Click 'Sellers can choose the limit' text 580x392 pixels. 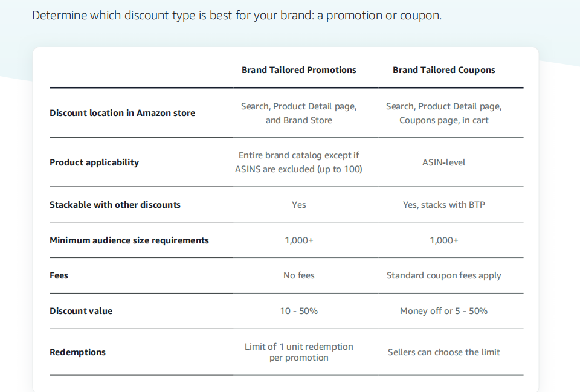[444, 352]
